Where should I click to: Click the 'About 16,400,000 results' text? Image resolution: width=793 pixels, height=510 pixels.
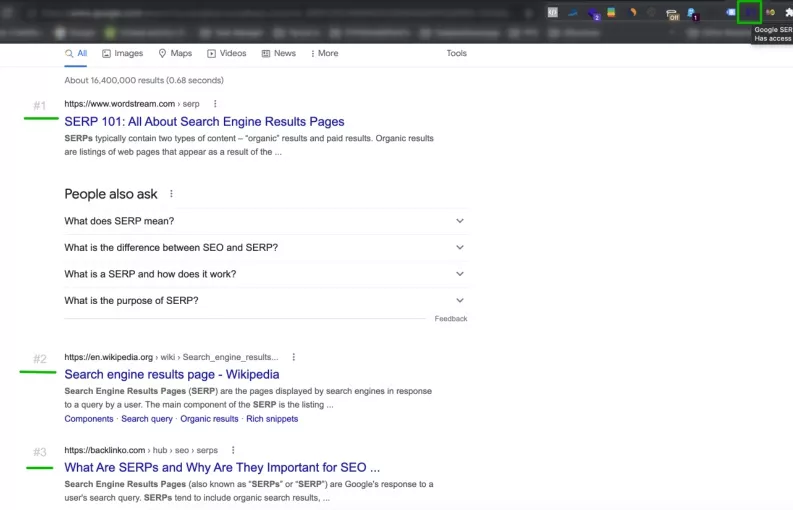144,80
